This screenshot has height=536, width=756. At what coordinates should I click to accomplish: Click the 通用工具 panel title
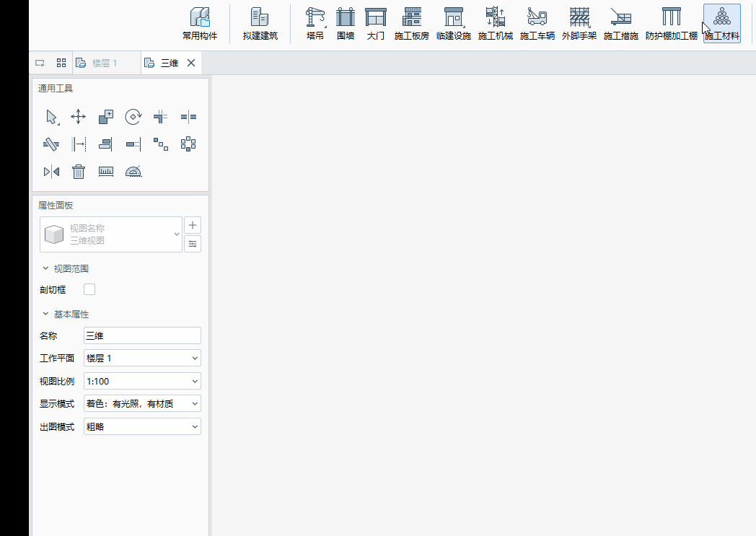tap(56, 88)
